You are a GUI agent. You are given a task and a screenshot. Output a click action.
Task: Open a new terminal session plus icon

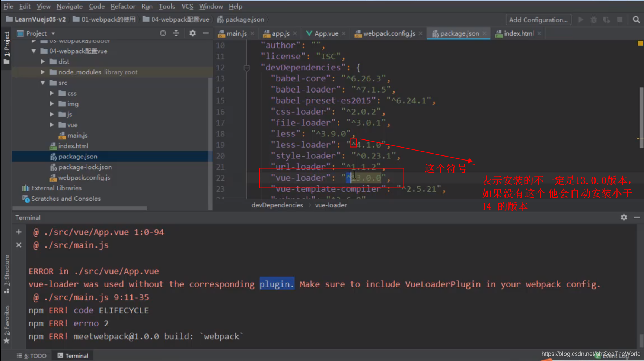click(19, 232)
